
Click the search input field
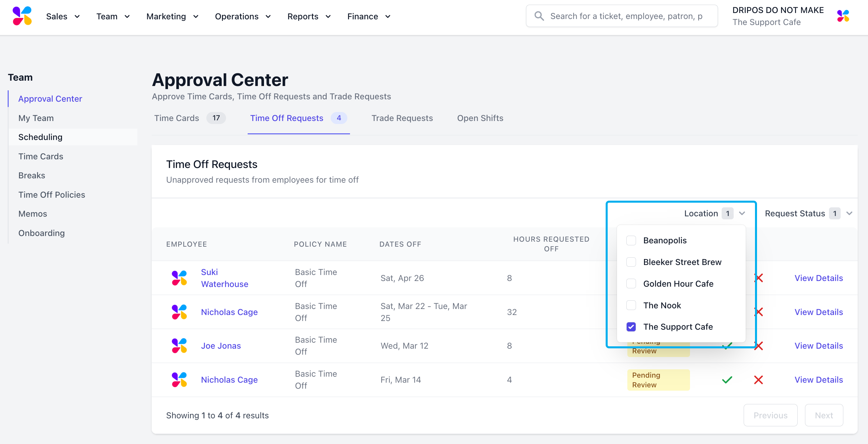pos(627,16)
